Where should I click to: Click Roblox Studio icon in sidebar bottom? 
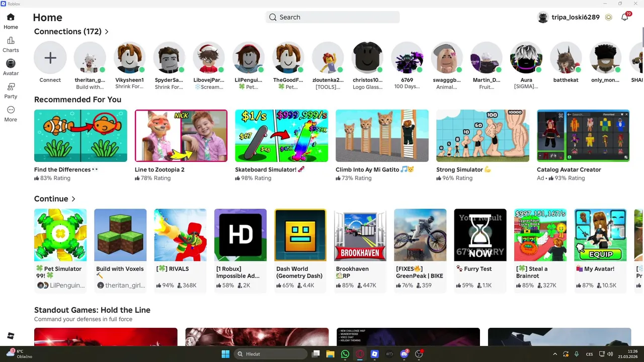click(x=11, y=336)
